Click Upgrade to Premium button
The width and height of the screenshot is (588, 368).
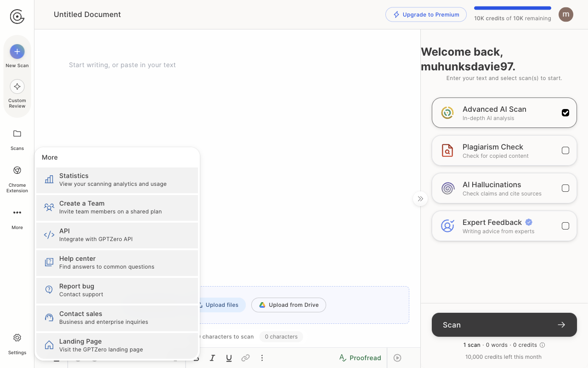point(426,15)
